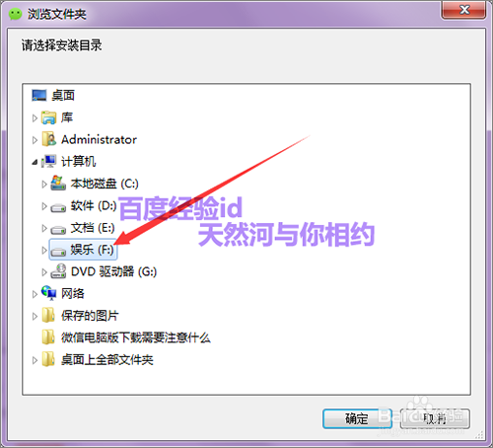Expand the 库 tree node
Image resolution: width=493 pixels, height=448 pixels.
click(x=35, y=118)
